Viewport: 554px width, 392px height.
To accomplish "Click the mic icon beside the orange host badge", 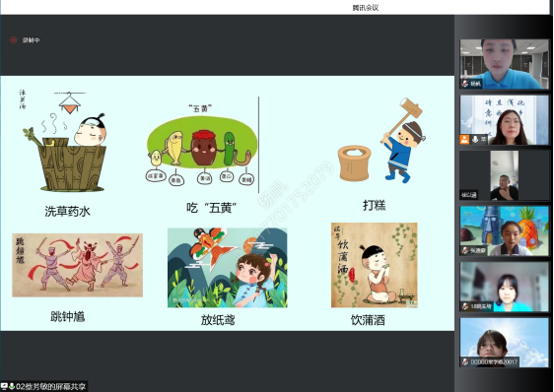I will pos(475,139).
